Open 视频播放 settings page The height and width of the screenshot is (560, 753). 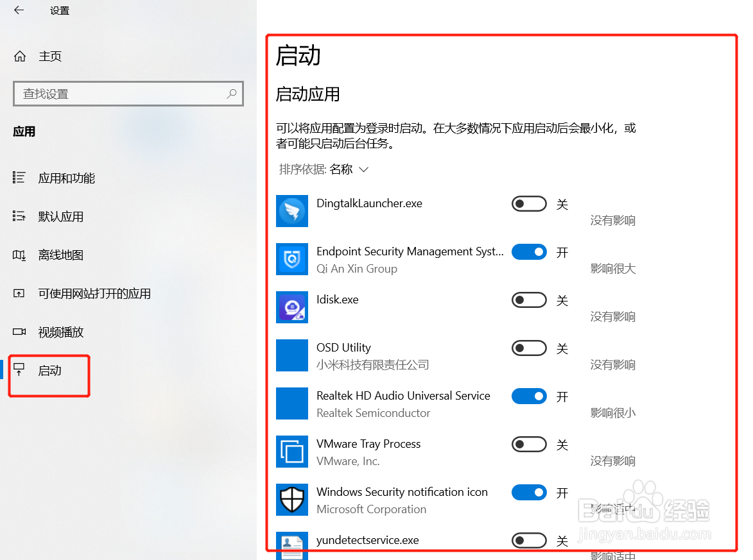pyautogui.click(x=61, y=332)
